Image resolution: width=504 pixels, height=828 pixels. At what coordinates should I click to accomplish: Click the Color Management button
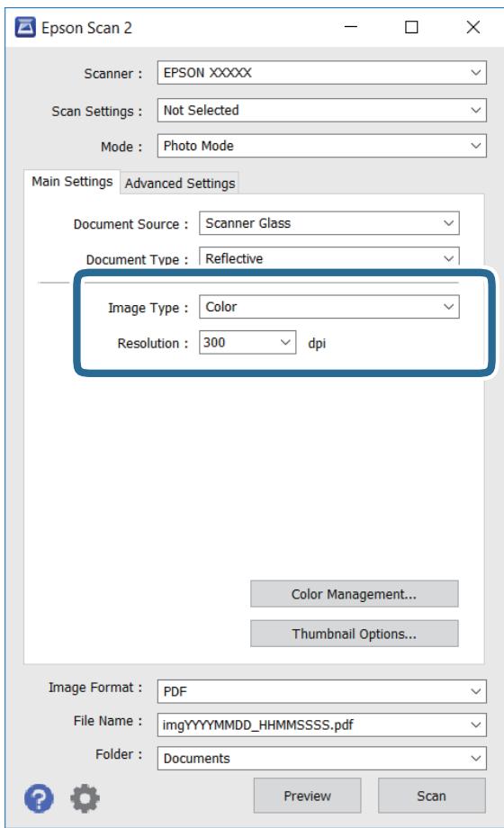[354, 595]
